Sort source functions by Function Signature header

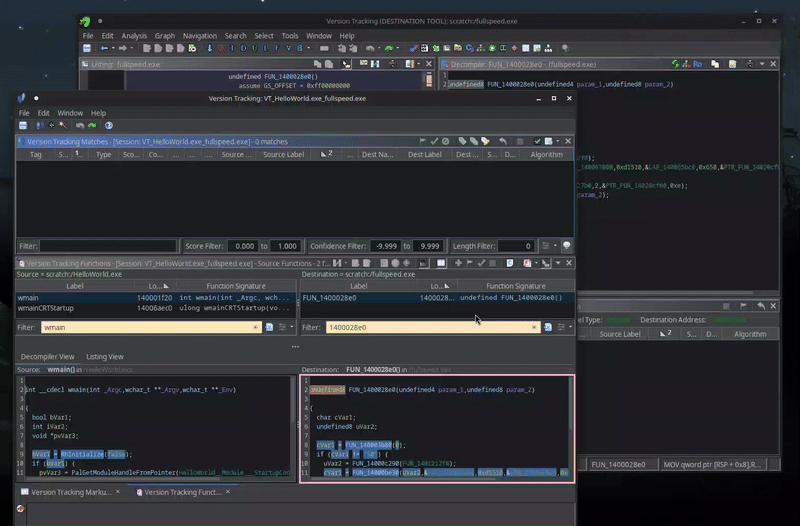click(236, 286)
